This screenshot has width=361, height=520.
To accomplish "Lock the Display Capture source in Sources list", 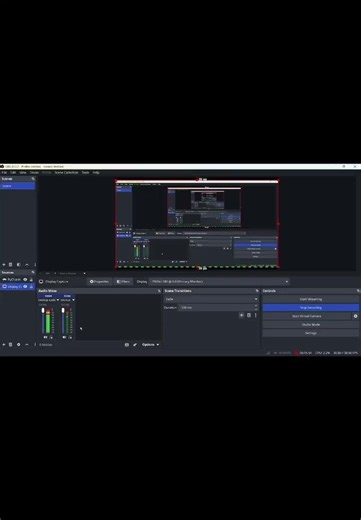I will [31, 287].
